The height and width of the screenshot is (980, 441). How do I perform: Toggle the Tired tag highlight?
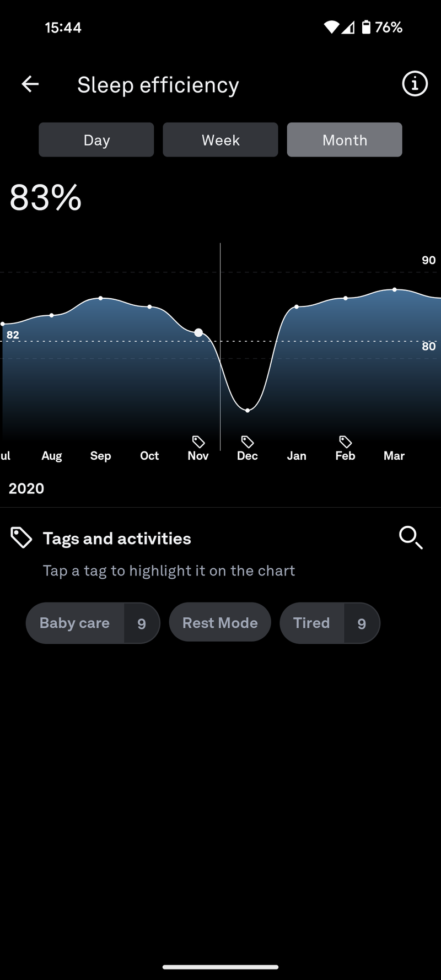click(312, 623)
